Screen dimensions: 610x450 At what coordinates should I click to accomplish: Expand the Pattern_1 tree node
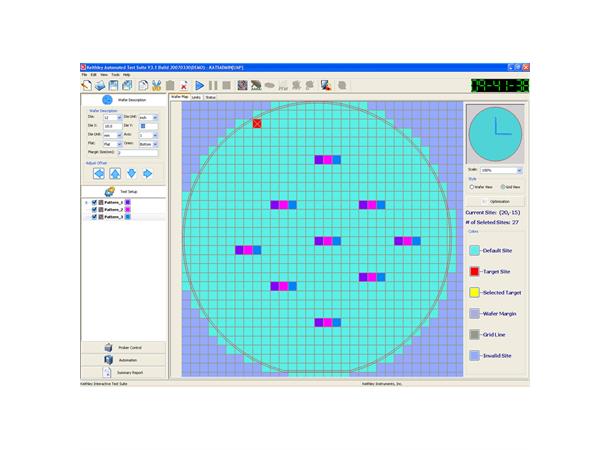click(x=86, y=202)
